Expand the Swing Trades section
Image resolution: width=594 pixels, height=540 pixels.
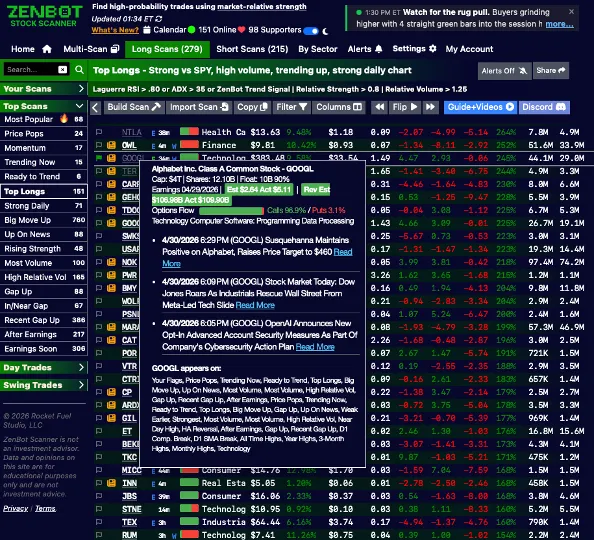coord(44,385)
